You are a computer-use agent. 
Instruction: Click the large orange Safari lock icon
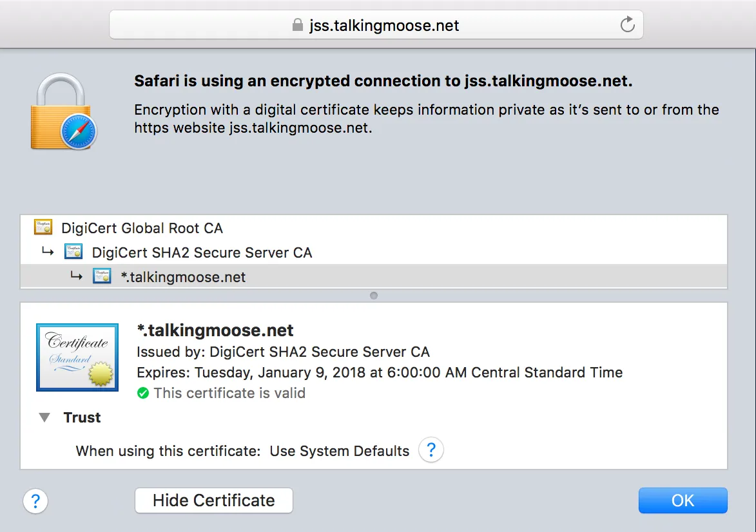64,111
